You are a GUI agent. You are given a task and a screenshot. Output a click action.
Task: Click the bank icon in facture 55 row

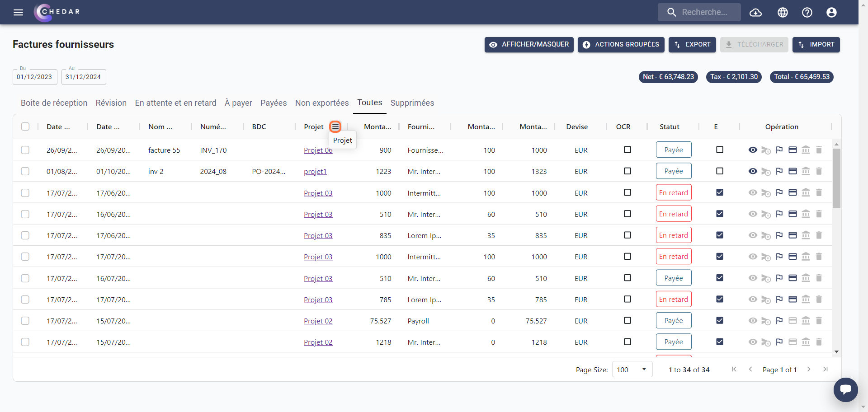(x=806, y=150)
